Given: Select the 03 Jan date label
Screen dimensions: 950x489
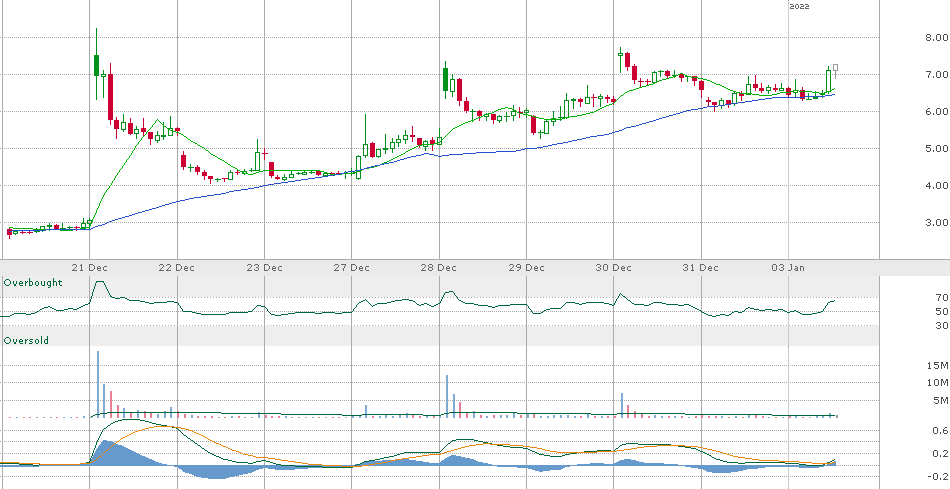Looking at the screenshot, I should (789, 267).
